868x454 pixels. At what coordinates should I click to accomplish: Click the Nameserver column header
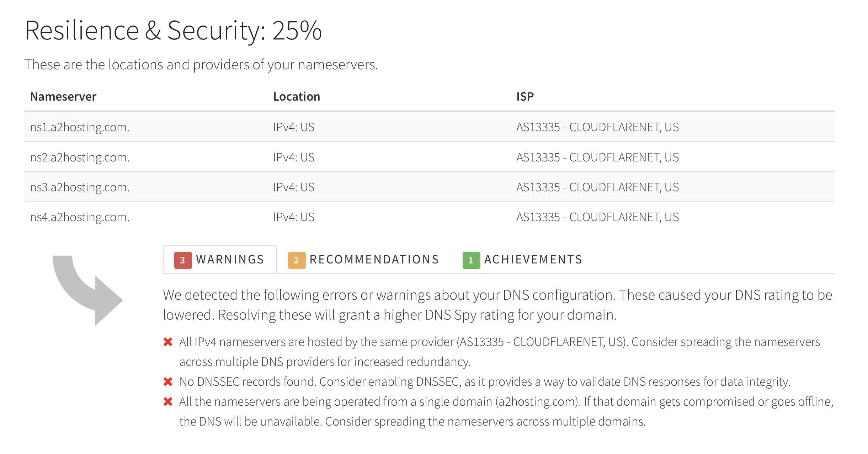(63, 97)
